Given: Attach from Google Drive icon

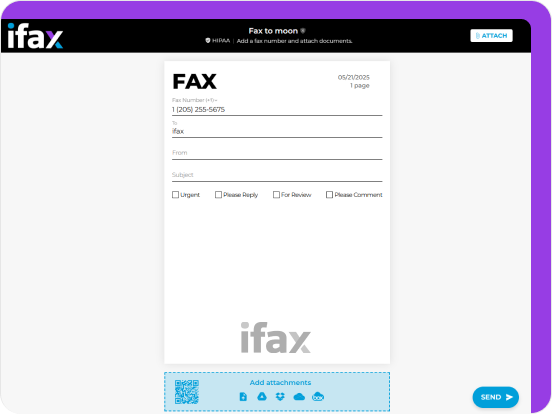Looking at the screenshot, I should coord(262,396).
